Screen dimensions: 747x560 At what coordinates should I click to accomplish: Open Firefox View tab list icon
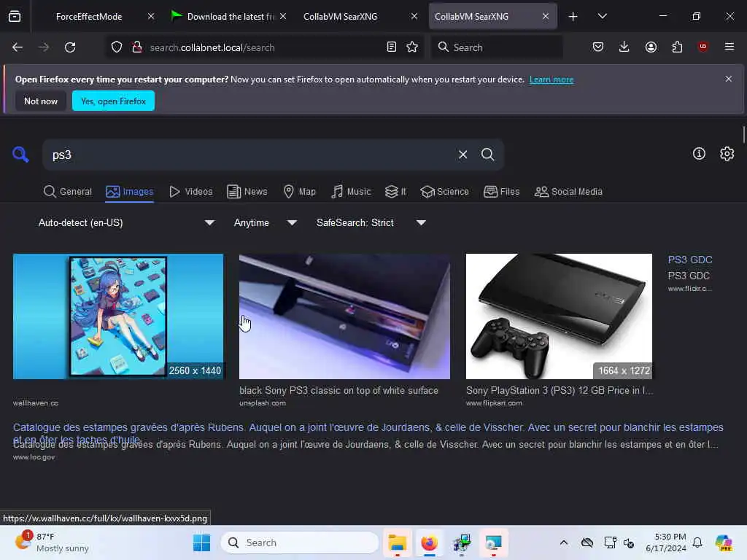coord(15,16)
